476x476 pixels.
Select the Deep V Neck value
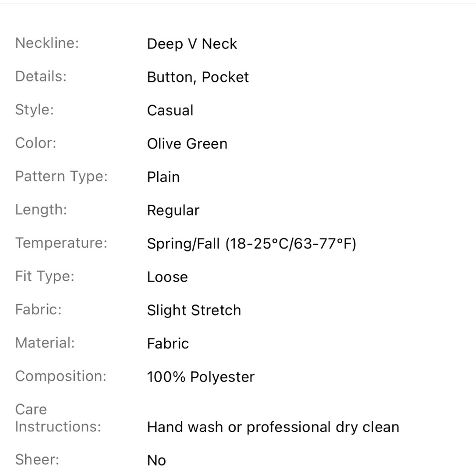coord(192,44)
